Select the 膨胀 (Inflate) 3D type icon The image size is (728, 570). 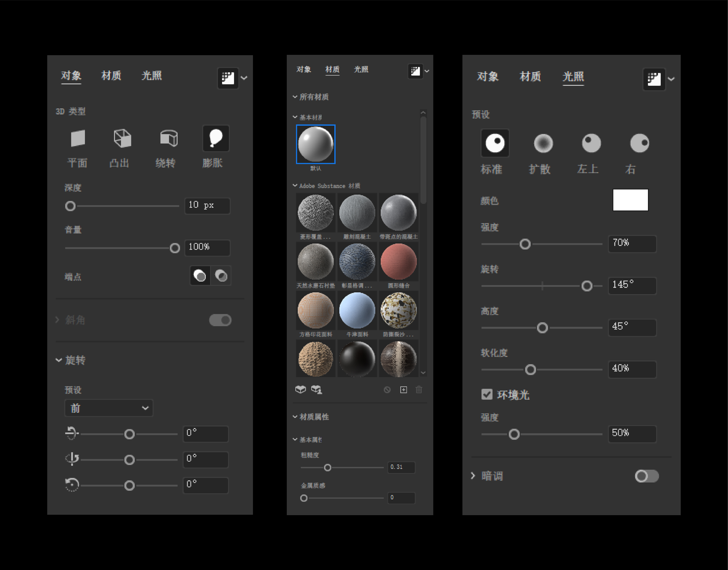[x=216, y=138]
